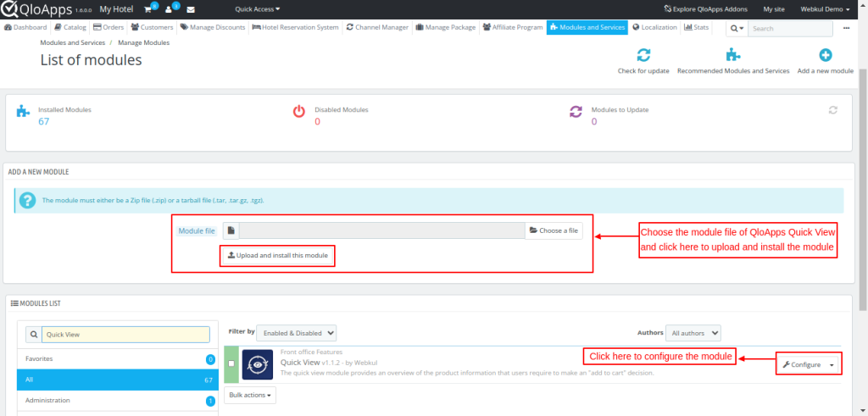Open the shopping cart notifications icon
Screen dimensions: 868x416
tap(147, 9)
